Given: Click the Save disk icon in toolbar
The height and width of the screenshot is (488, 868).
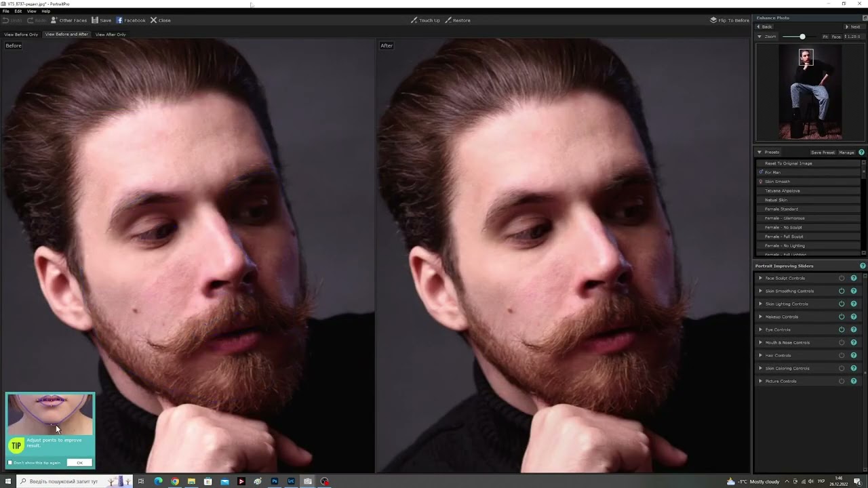Looking at the screenshot, I should (x=95, y=20).
